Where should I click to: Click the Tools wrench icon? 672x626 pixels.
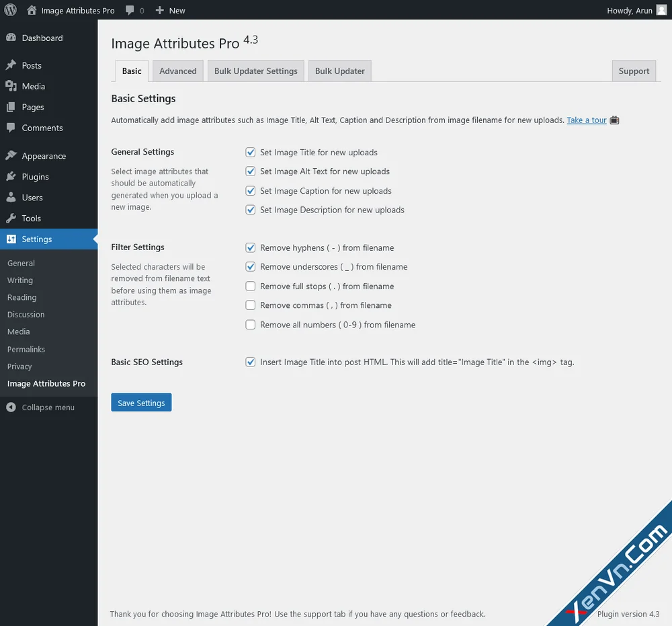click(11, 219)
